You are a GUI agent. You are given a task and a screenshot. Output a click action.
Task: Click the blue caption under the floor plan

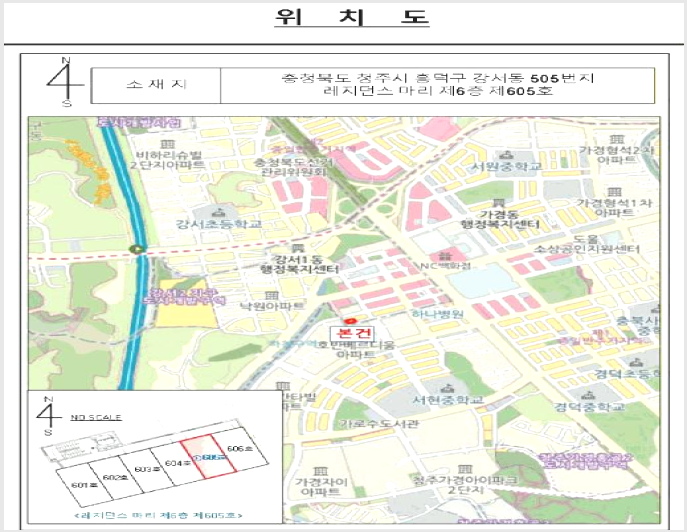[159, 515]
